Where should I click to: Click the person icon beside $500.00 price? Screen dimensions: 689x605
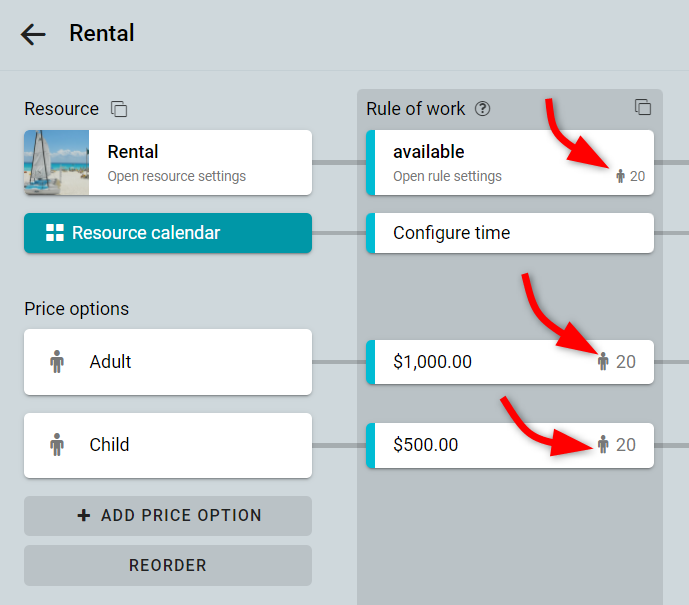(x=603, y=445)
